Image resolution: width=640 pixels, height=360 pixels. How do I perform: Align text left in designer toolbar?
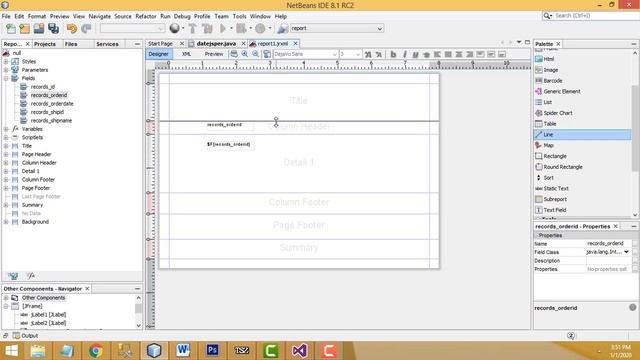(x=437, y=54)
